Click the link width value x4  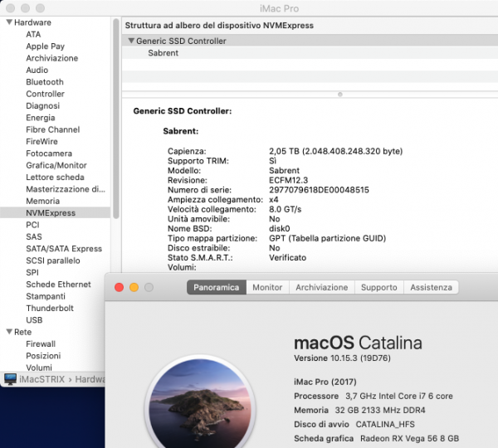tap(273, 200)
